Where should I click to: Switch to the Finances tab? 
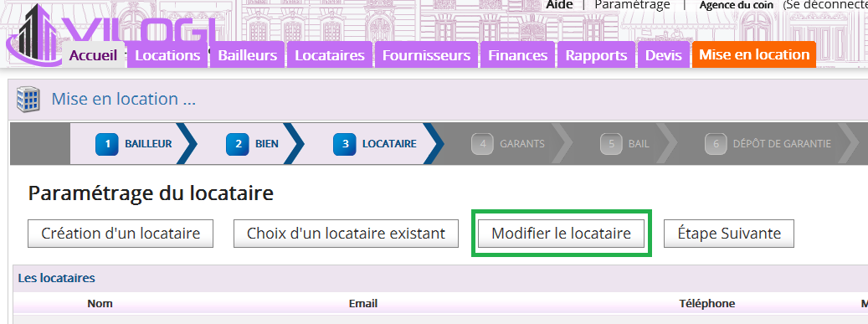(x=517, y=55)
